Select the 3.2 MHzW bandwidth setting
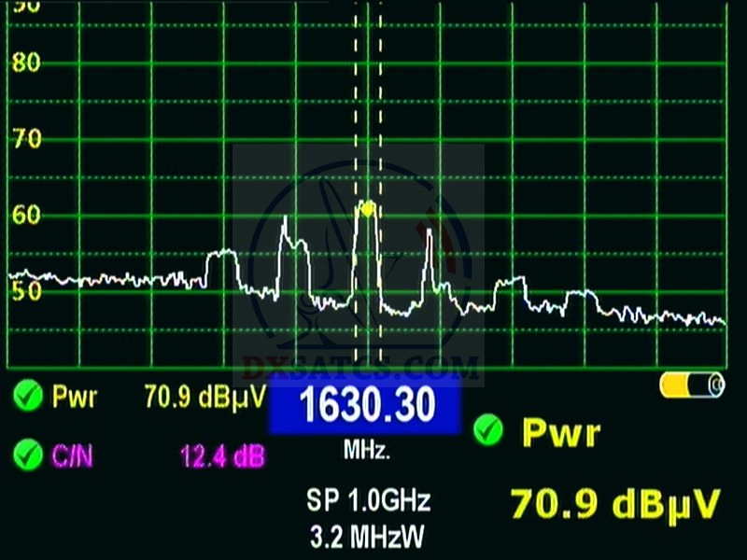 pyautogui.click(x=368, y=538)
